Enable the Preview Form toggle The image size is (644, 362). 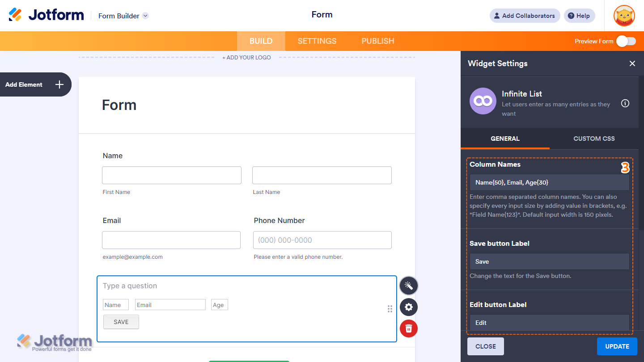(626, 41)
